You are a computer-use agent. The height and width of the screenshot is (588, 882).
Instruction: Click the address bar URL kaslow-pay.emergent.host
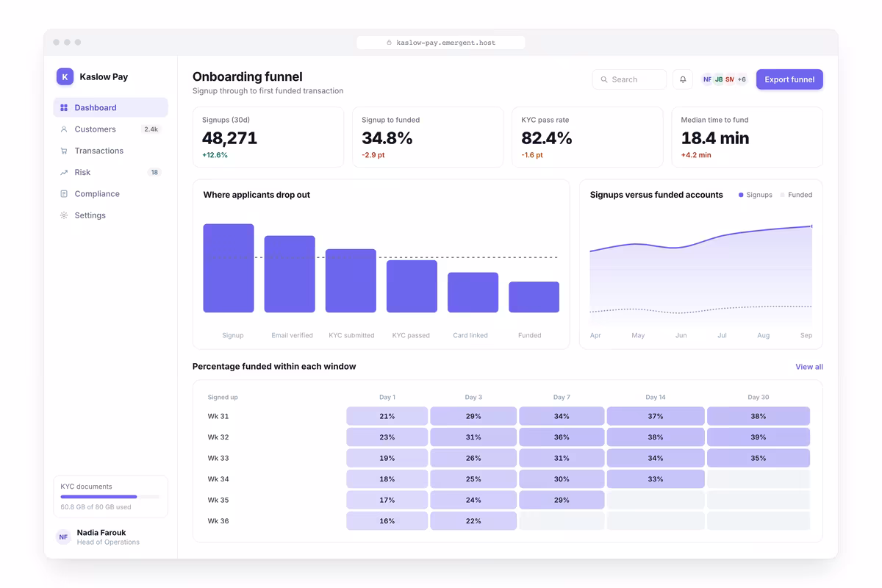[445, 43]
